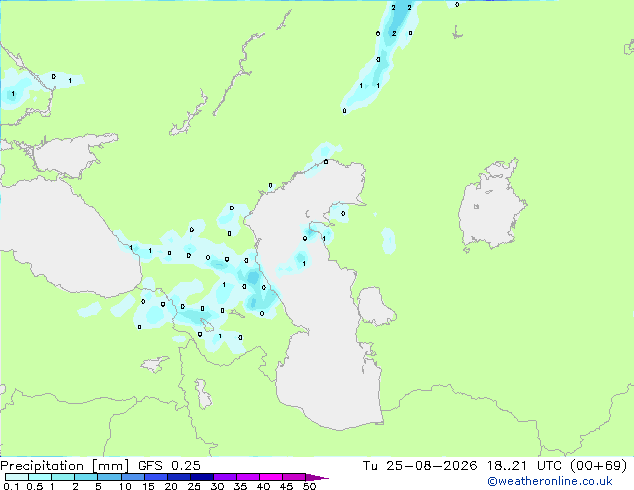
Task: Pick the legend swatch between 20 and 25
Action: click(179, 477)
